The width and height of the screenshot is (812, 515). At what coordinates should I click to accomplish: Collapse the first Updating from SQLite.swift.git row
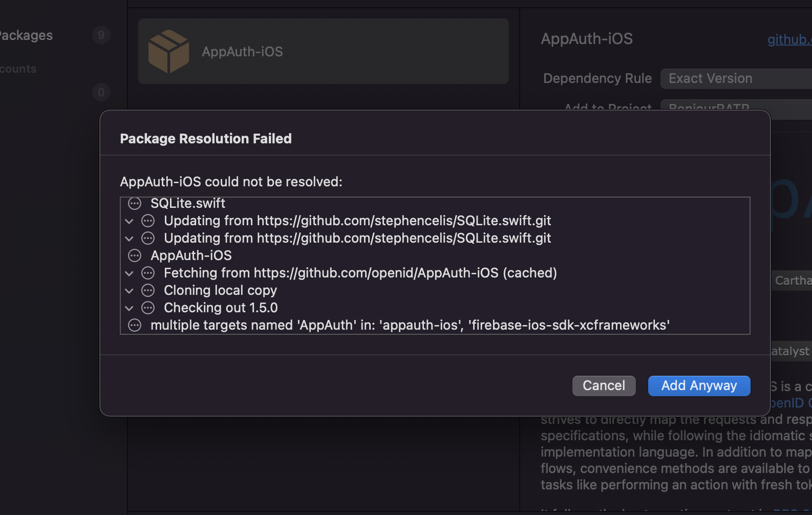pyautogui.click(x=129, y=221)
